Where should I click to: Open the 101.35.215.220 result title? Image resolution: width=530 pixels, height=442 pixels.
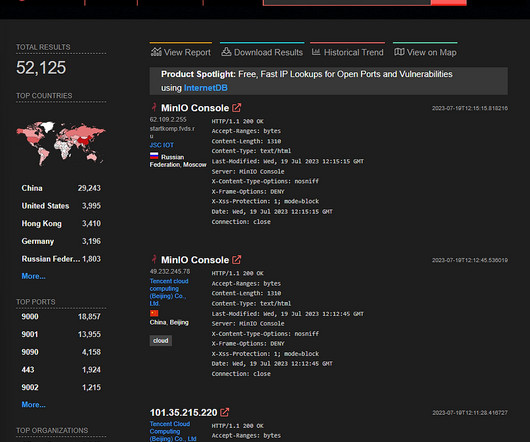pyautogui.click(x=184, y=413)
